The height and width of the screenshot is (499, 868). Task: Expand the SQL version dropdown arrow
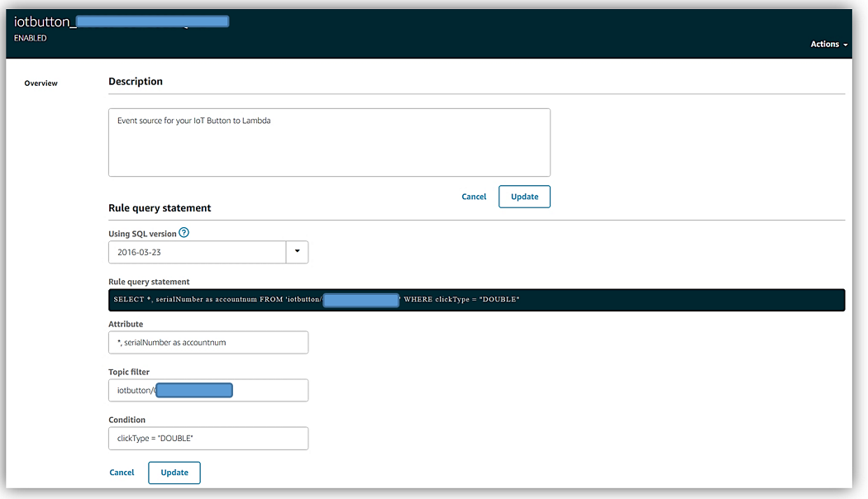pyautogui.click(x=297, y=252)
